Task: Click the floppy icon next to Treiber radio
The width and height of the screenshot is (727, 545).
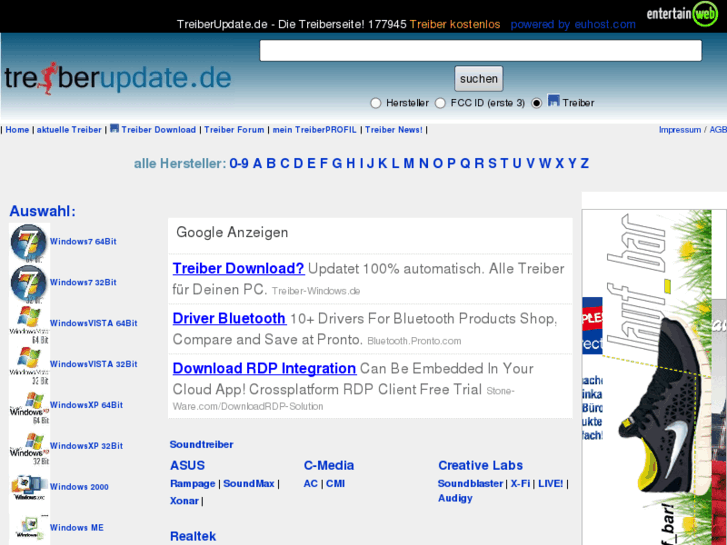Action: 554,100
